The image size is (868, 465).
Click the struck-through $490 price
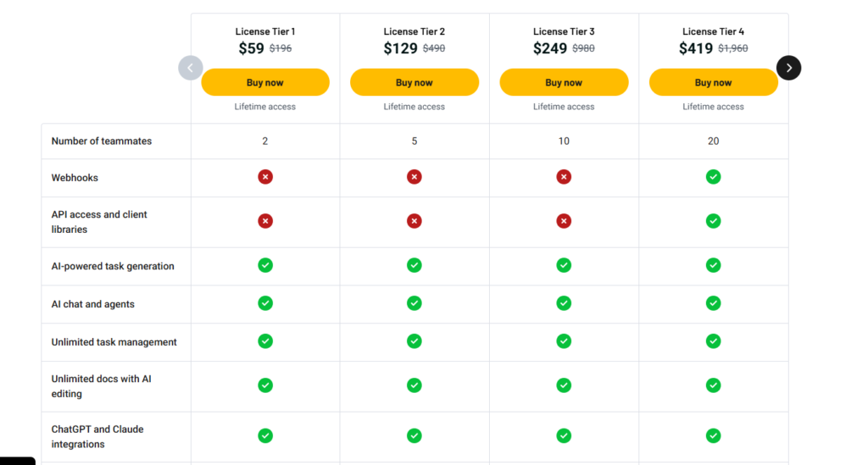pyautogui.click(x=434, y=48)
